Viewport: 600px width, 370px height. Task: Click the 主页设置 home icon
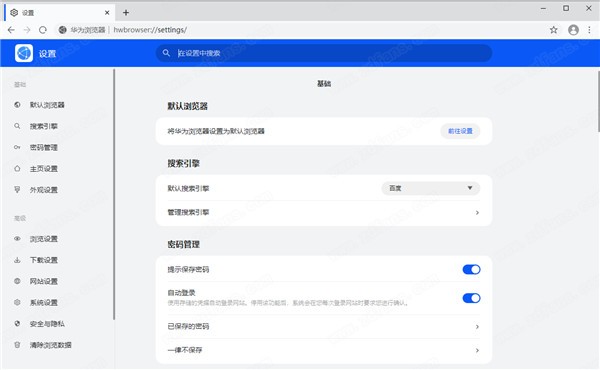pos(17,168)
